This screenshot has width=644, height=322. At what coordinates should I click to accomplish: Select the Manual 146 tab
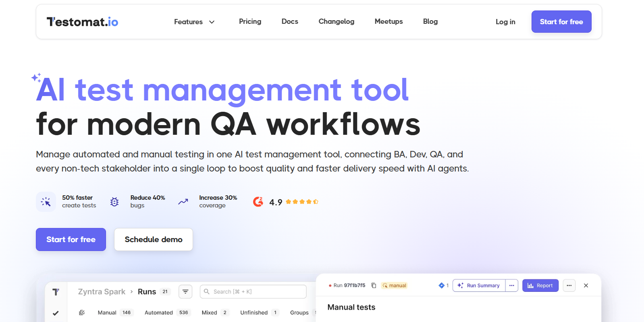[x=115, y=312]
